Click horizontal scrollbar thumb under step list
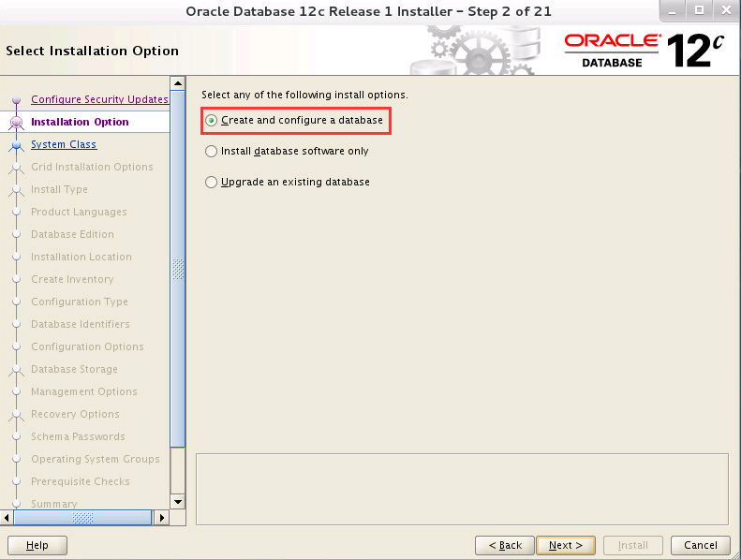This screenshot has width=741, height=560. 82,518
